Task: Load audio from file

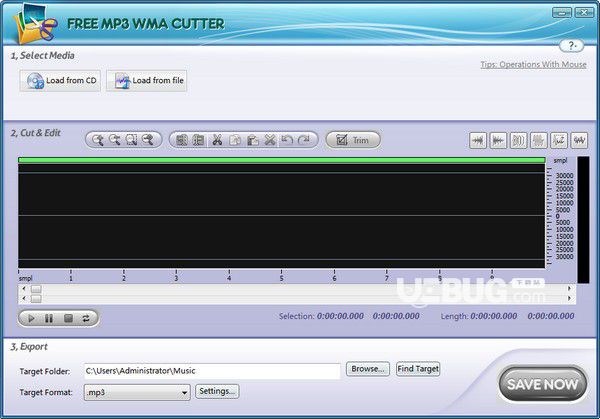Action: 147,80
